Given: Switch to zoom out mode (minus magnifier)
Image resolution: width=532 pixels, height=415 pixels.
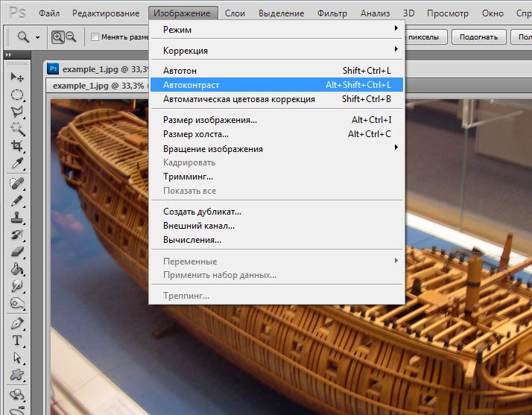Looking at the screenshot, I should [72, 37].
